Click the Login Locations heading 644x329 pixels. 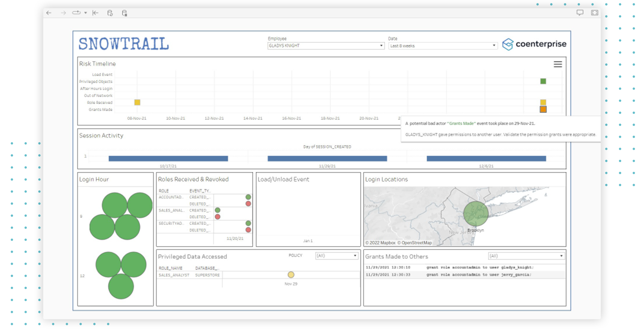point(386,179)
